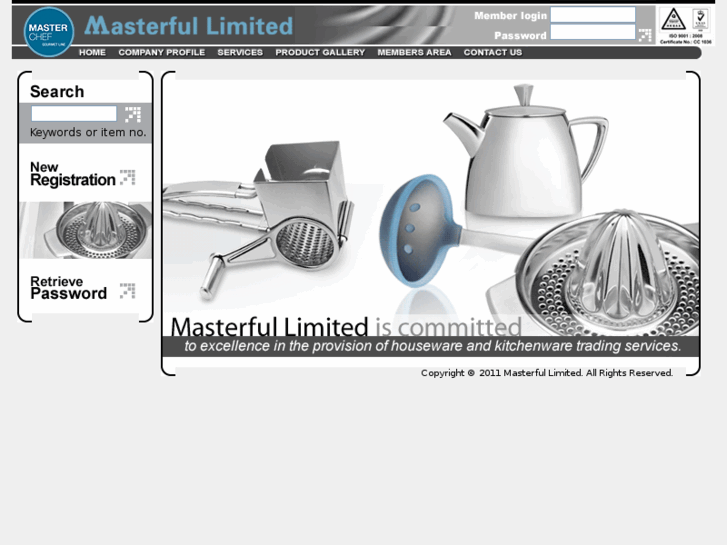
Task: Go to SERVICES menu item
Action: tap(240, 52)
